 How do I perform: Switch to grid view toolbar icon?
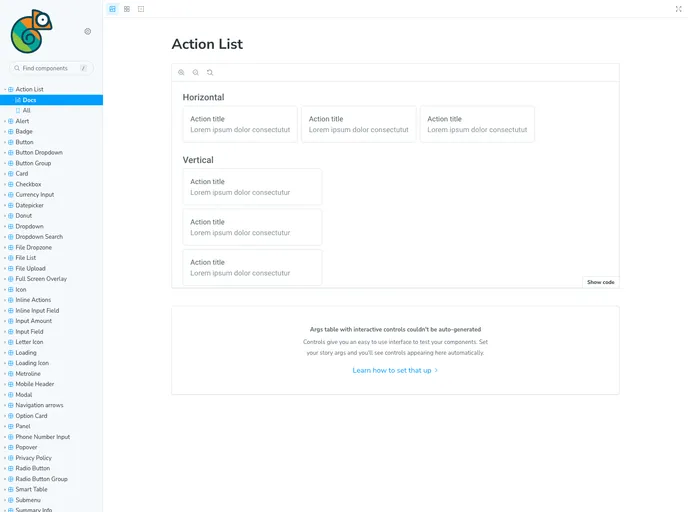(x=127, y=9)
